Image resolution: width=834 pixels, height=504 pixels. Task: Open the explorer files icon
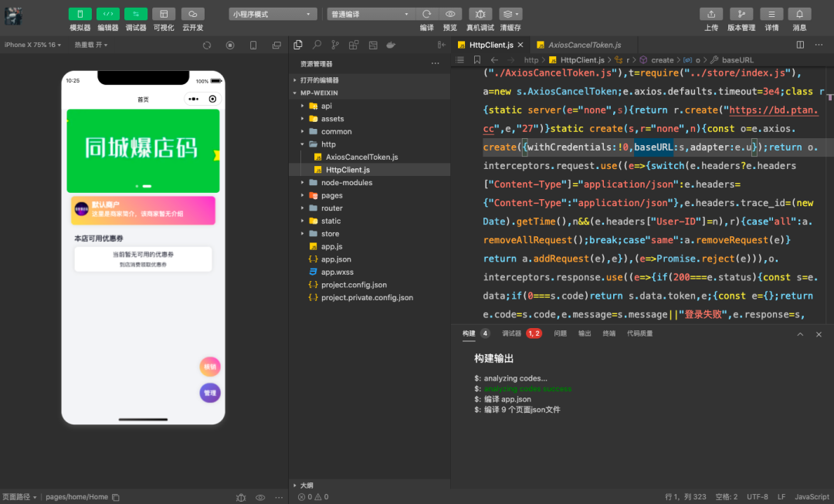[298, 46]
